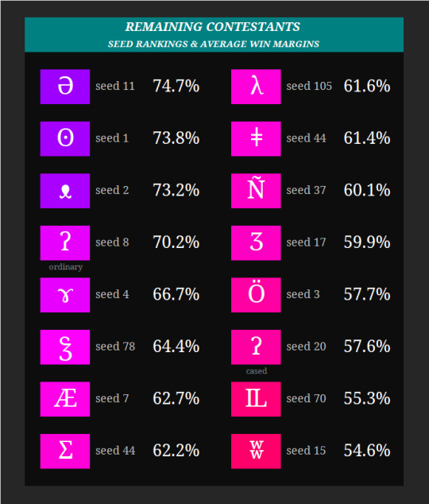Viewport: 429px width, 504px height.
Task: Select the ordinary glottal stop tile
Action: pyautogui.click(x=65, y=242)
